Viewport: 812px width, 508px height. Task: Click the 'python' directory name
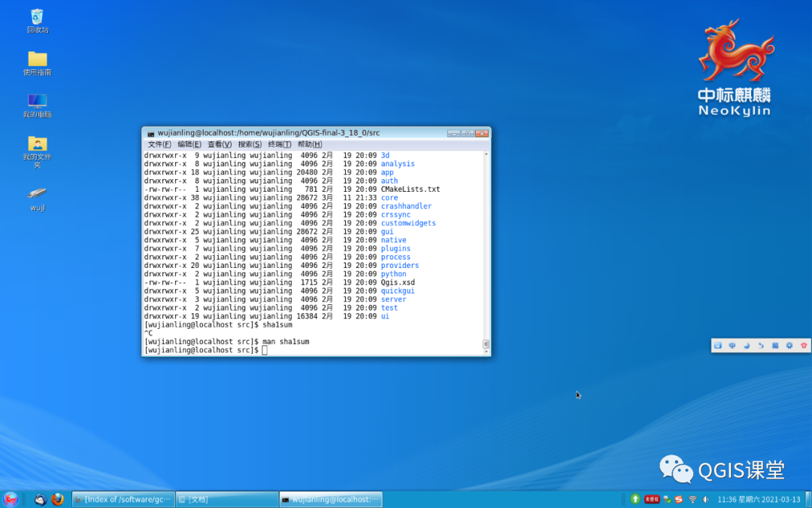393,274
